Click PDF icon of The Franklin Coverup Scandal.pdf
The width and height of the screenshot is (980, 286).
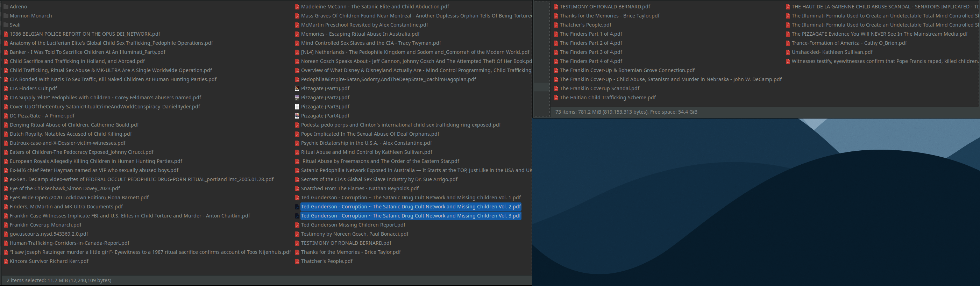click(x=556, y=88)
